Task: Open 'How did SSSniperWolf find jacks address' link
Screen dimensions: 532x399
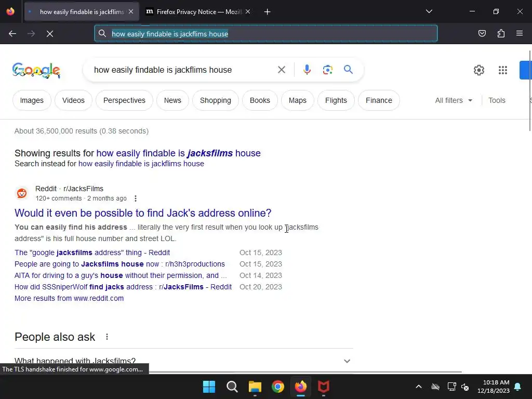Action: click(x=123, y=287)
